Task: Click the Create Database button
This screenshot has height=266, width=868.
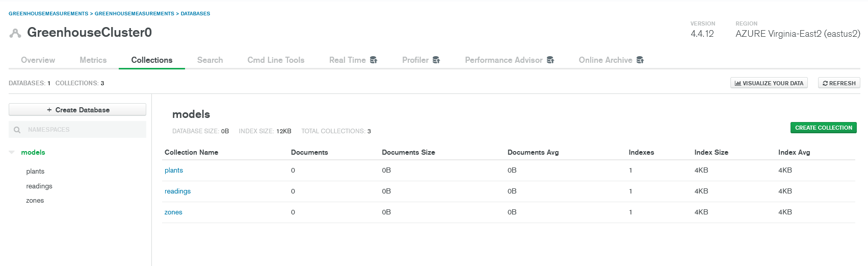Action: (x=77, y=110)
